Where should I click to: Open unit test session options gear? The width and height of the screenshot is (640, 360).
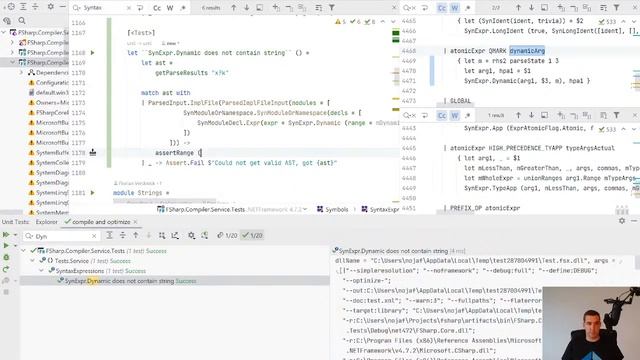pyautogui.click(x=191, y=235)
